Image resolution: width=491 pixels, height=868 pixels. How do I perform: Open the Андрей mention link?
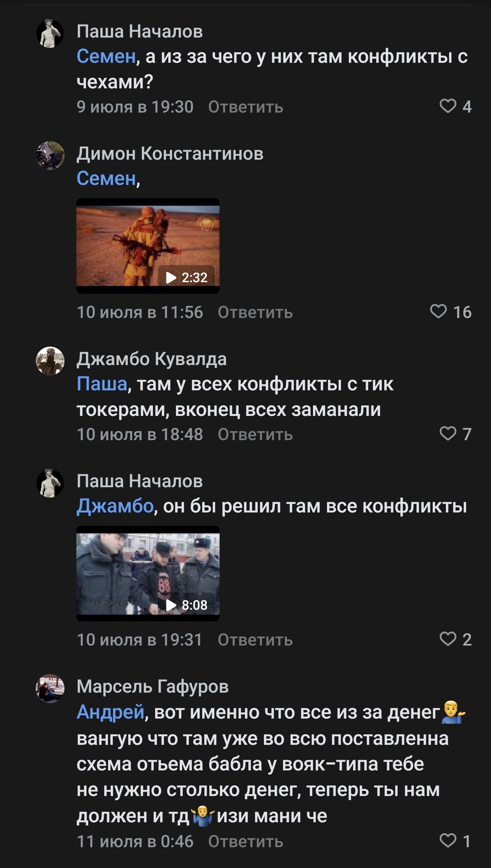[x=111, y=712]
